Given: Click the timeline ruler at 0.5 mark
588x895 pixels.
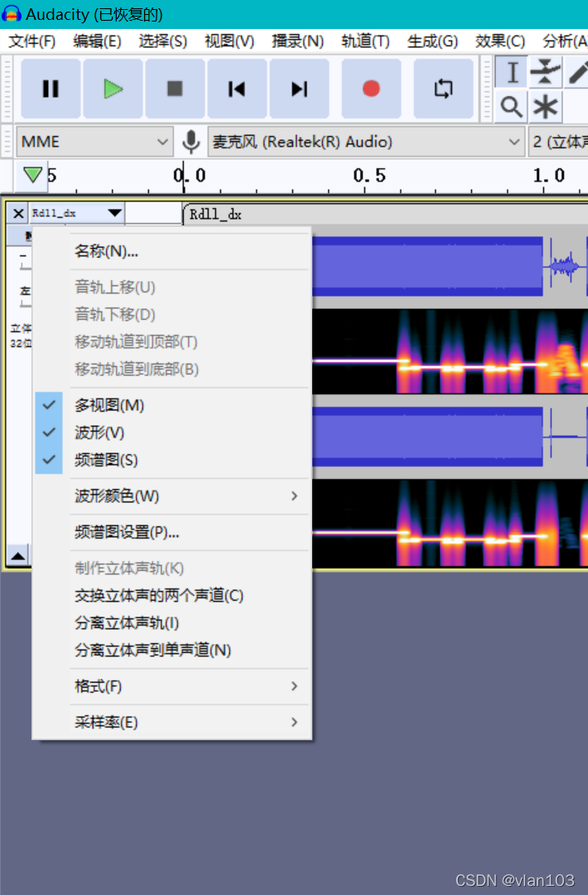Looking at the screenshot, I should coord(369,175).
